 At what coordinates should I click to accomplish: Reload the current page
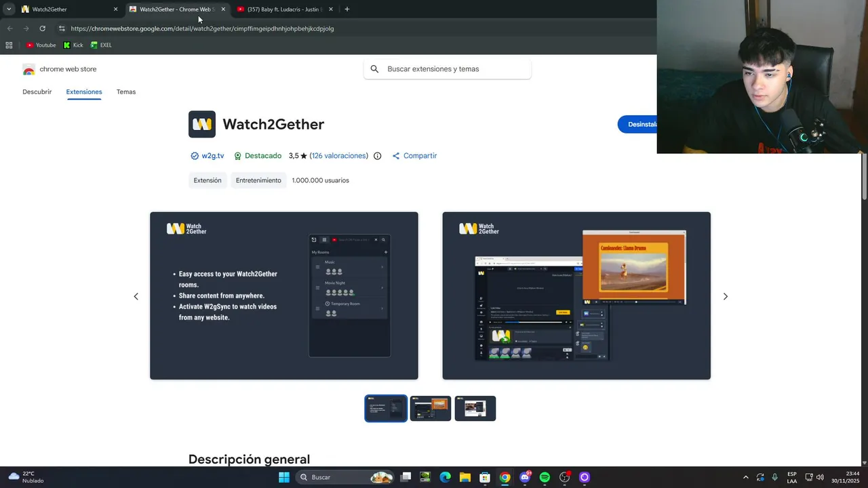[x=42, y=28]
